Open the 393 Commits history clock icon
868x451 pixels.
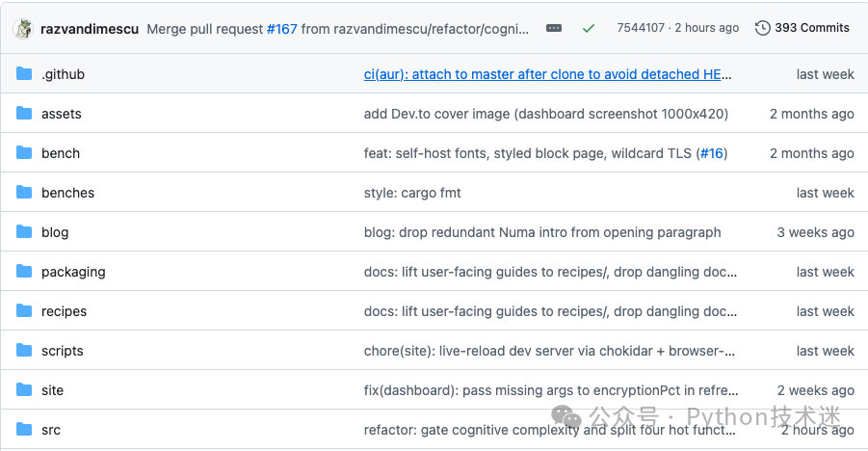(762, 28)
